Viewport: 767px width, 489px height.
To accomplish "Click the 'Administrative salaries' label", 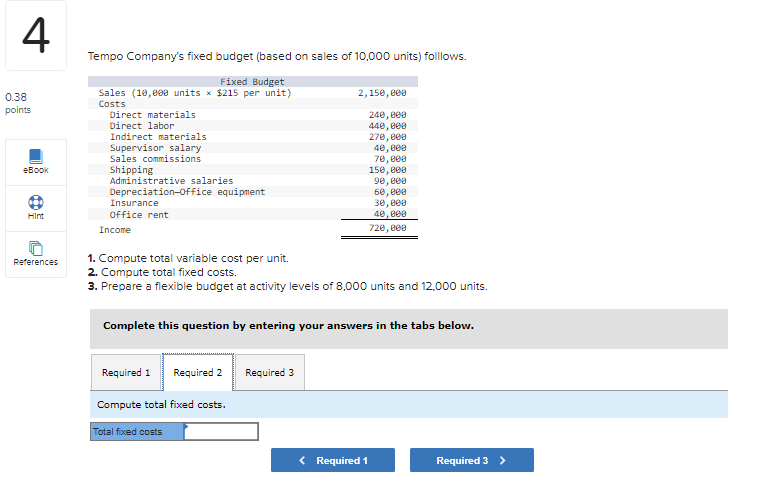I will click(x=171, y=181).
